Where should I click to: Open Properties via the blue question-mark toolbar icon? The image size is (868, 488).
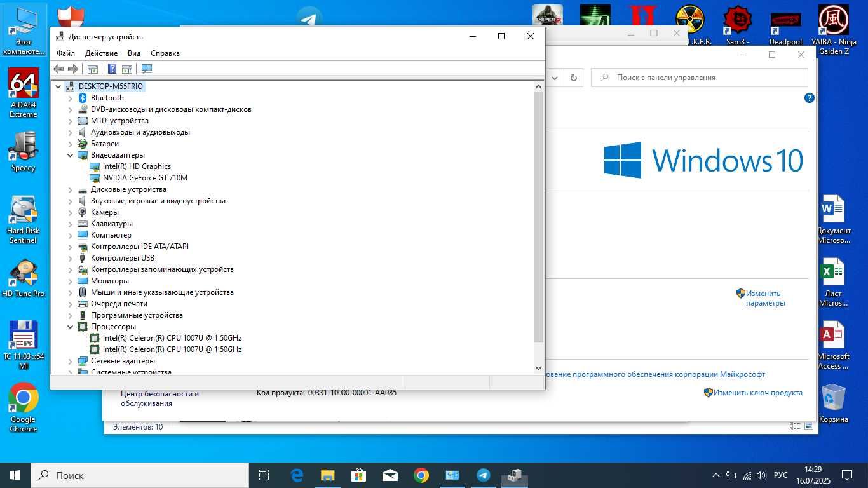point(112,69)
